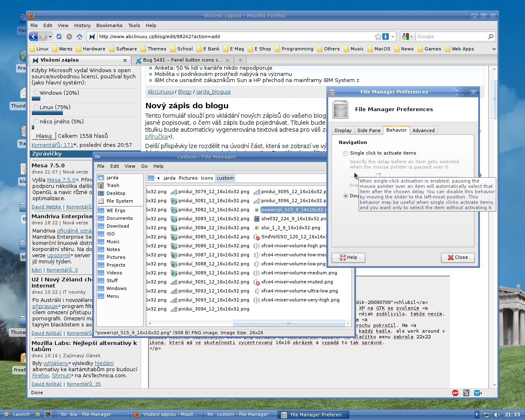Select xfce4-mixer-volume-muted.png file

pyautogui.click(x=293, y=282)
